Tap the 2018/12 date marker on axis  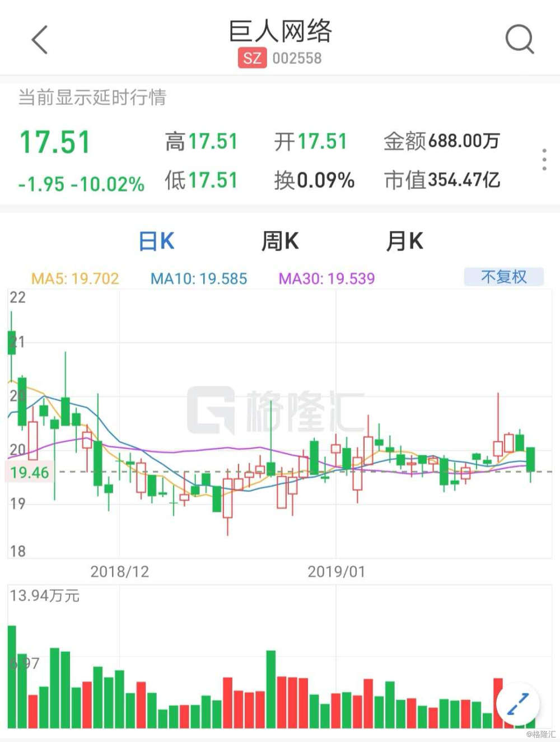pos(120,572)
